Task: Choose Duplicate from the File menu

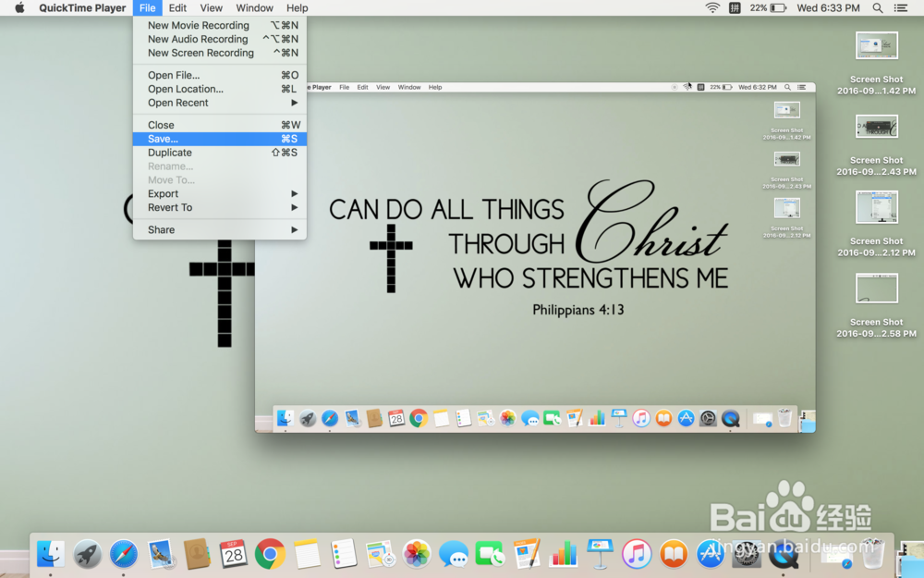Action: pos(220,153)
